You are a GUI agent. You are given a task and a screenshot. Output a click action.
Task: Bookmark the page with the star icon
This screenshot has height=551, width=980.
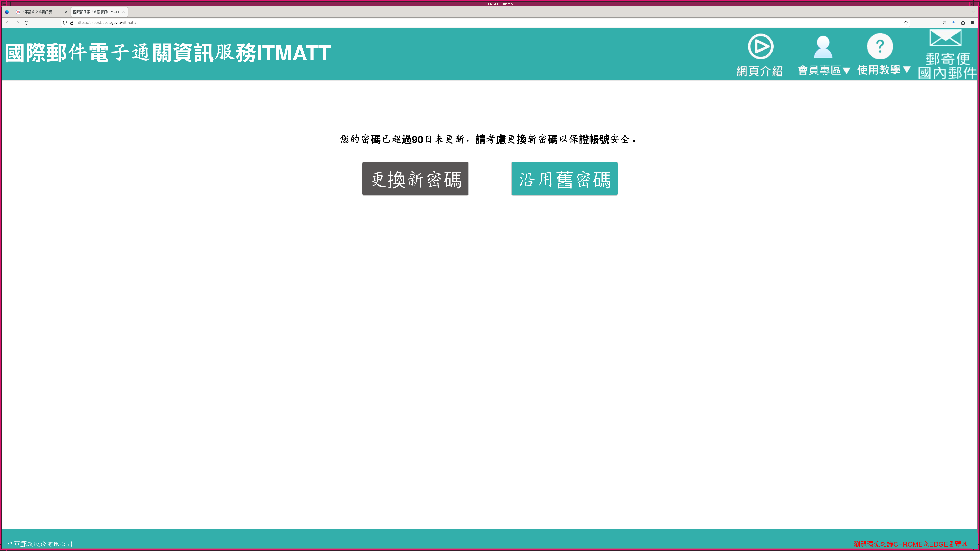point(906,23)
